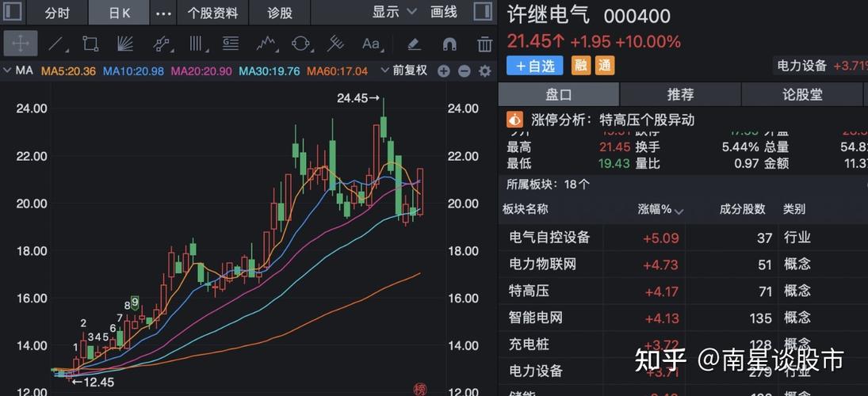Open more periods via the ellipsis tab
The image size is (868, 396).
(x=163, y=13)
